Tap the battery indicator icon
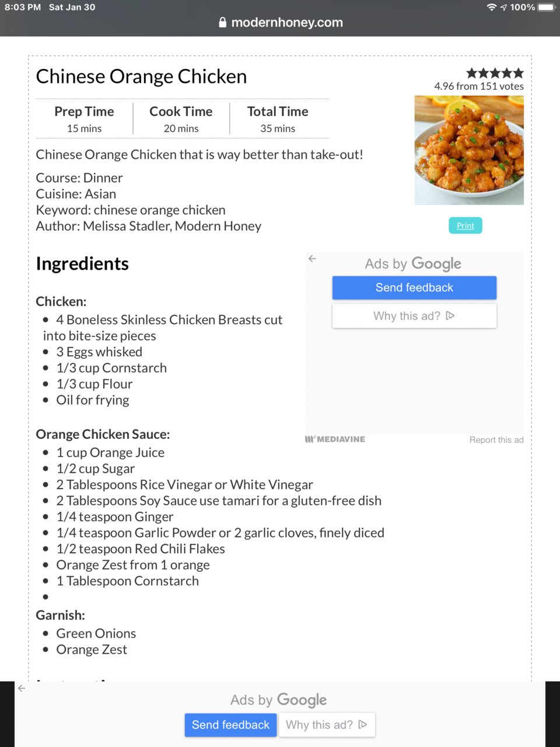Screen dimensions: 560x747 pyautogui.click(x=547, y=7)
